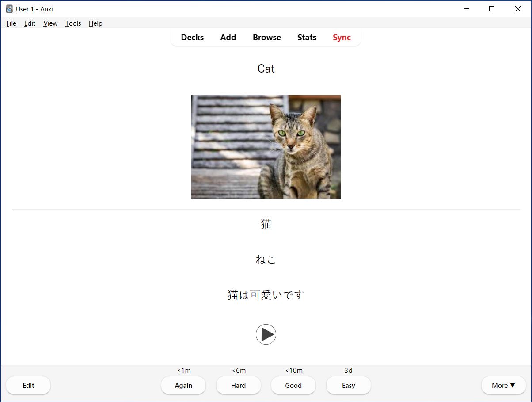The height and width of the screenshot is (402, 532).
Task: Open the Add card dialog
Action: (228, 38)
